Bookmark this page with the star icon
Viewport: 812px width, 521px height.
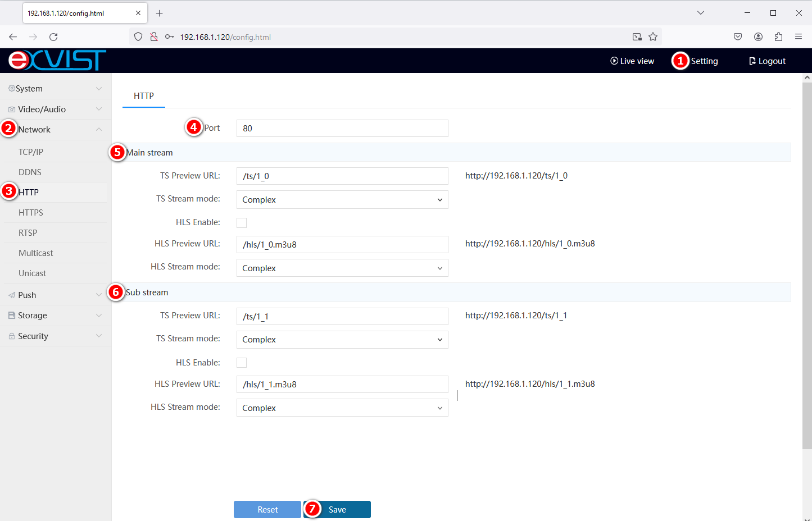(x=653, y=37)
